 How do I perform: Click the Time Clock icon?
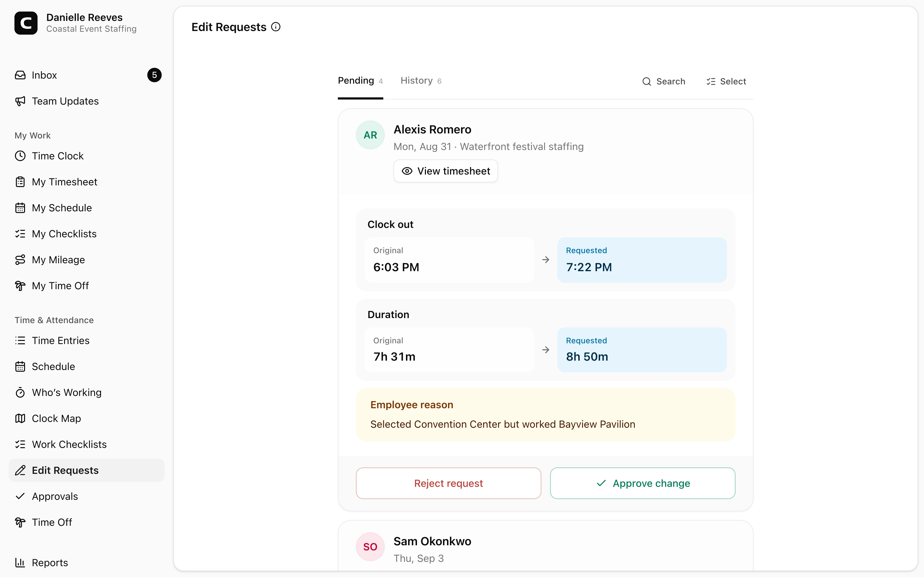pos(20,156)
